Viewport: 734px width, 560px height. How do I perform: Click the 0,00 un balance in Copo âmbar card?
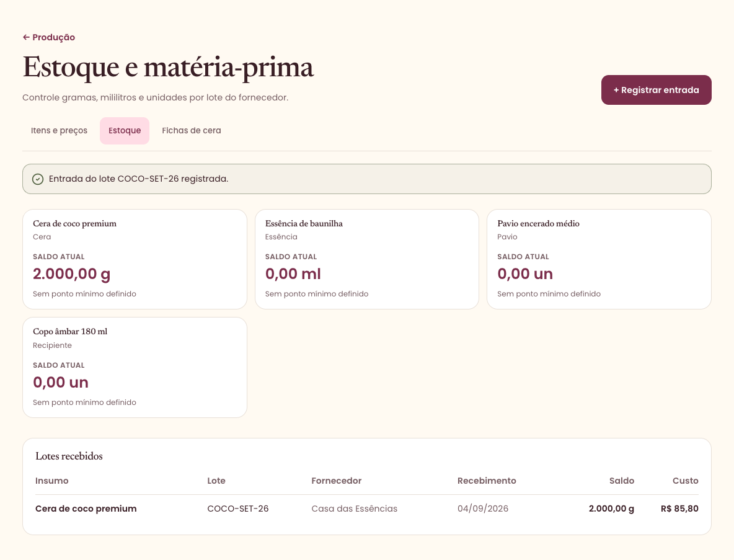click(x=61, y=383)
